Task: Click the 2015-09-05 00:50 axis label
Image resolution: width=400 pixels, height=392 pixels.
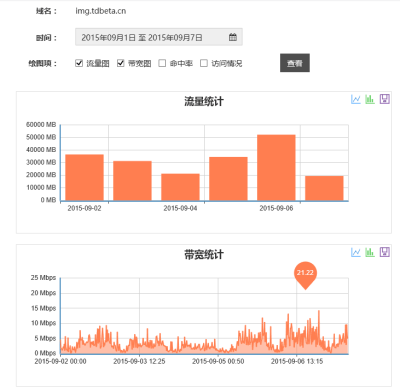Action: [x=218, y=361]
